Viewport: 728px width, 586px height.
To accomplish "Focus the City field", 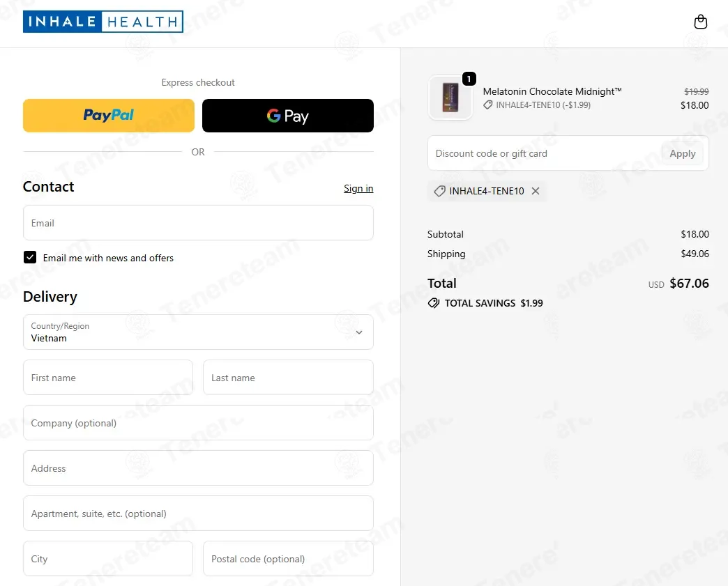I will pos(108,559).
